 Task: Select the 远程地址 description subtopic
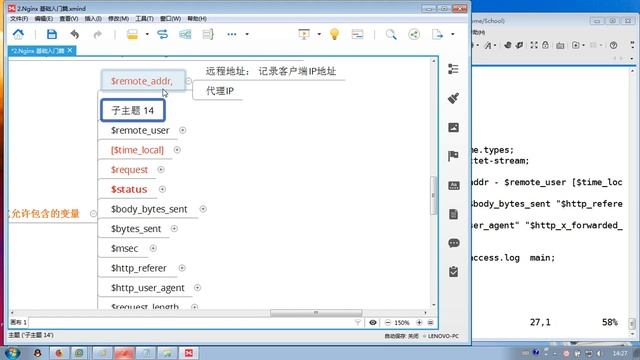(x=271, y=71)
